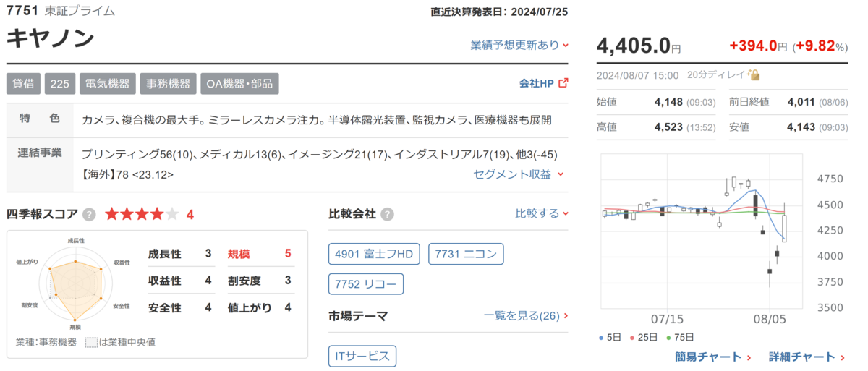Click the four-star score rating
This screenshot has width=868, height=371.
142,214
